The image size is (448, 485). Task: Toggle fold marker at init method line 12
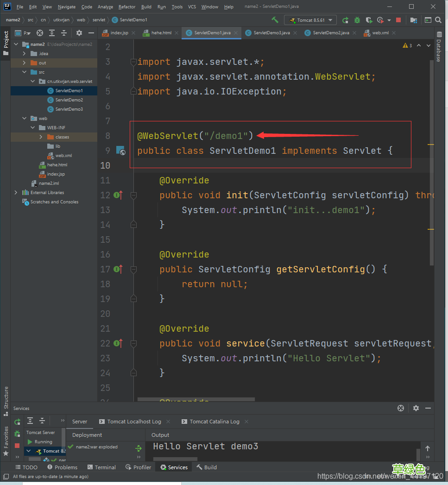(133, 195)
